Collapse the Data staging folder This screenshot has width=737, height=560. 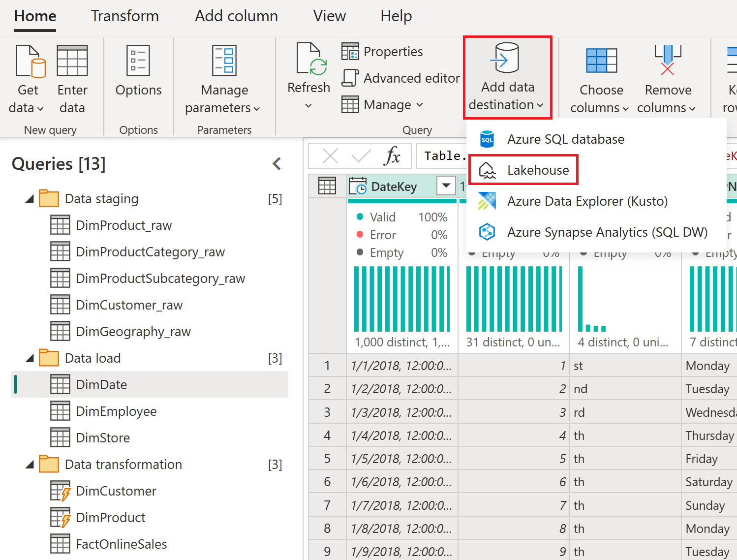(30, 199)
